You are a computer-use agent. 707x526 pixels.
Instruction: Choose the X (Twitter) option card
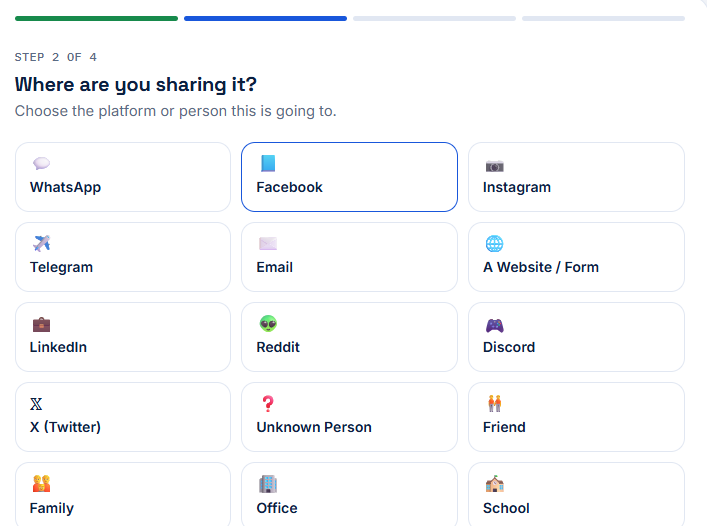tap(123, 417)
